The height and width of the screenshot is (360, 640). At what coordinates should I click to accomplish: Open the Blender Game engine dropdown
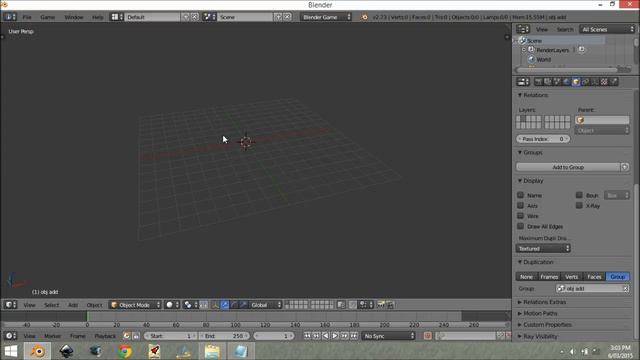tap(326, 17)
